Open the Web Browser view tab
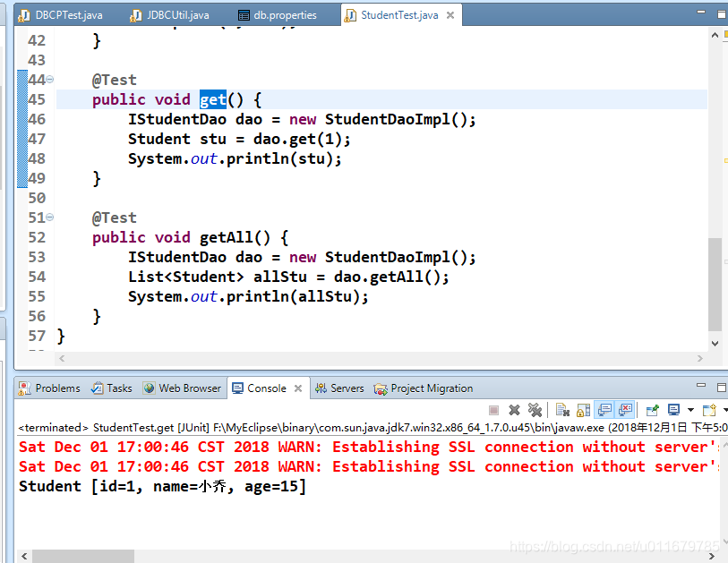Screen dimensions: 728x563 point(182,388)
